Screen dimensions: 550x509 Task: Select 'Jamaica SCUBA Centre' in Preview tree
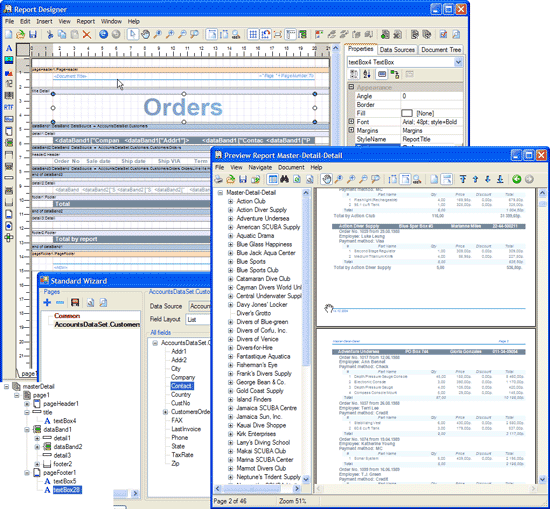point(266,408)
